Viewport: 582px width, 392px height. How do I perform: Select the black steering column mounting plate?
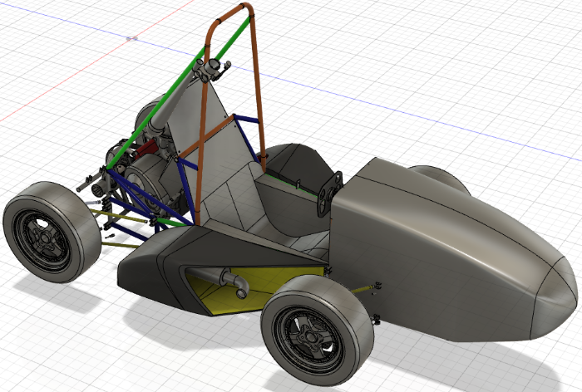[329, 194]
